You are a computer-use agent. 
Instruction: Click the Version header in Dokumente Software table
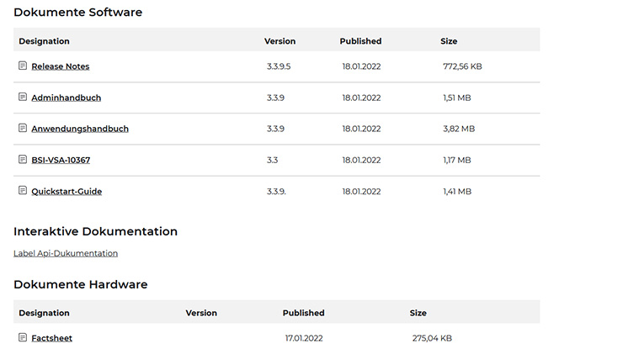point(280,41)
